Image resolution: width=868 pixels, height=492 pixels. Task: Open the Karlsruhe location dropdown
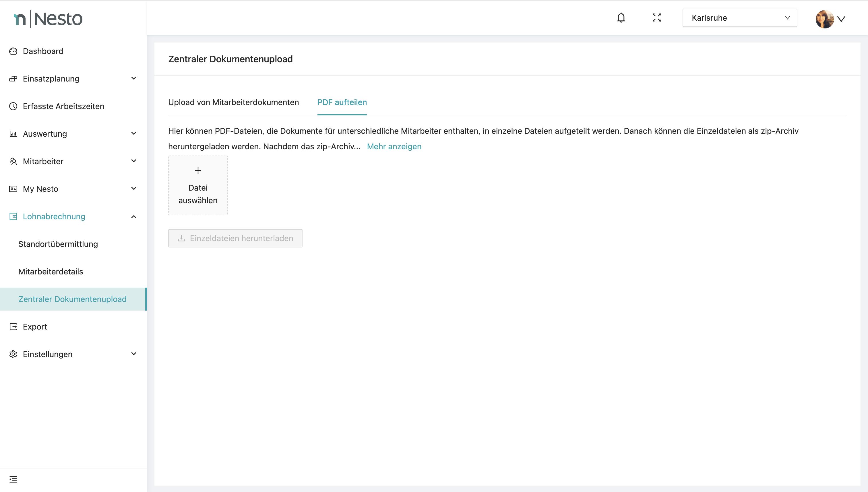pos(739,18)
